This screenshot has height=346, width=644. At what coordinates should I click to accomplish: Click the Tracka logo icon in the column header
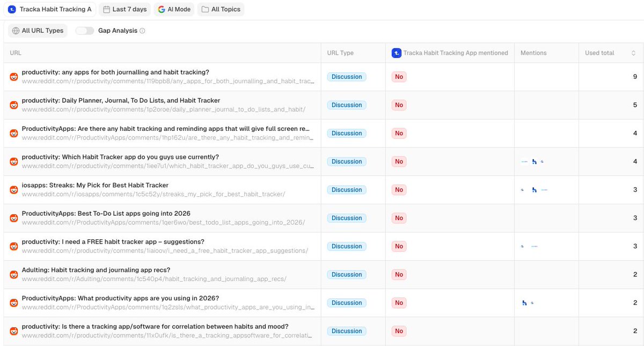(x=396, y=53)
